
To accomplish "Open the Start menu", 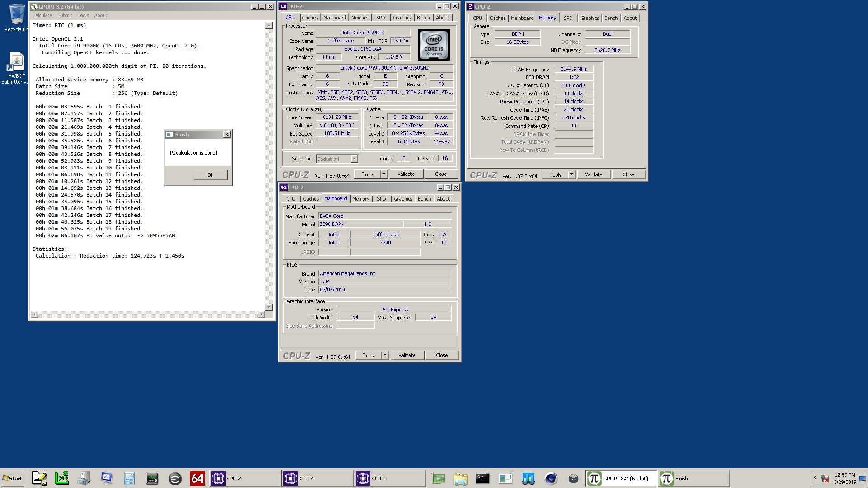I will pos(13,479).
